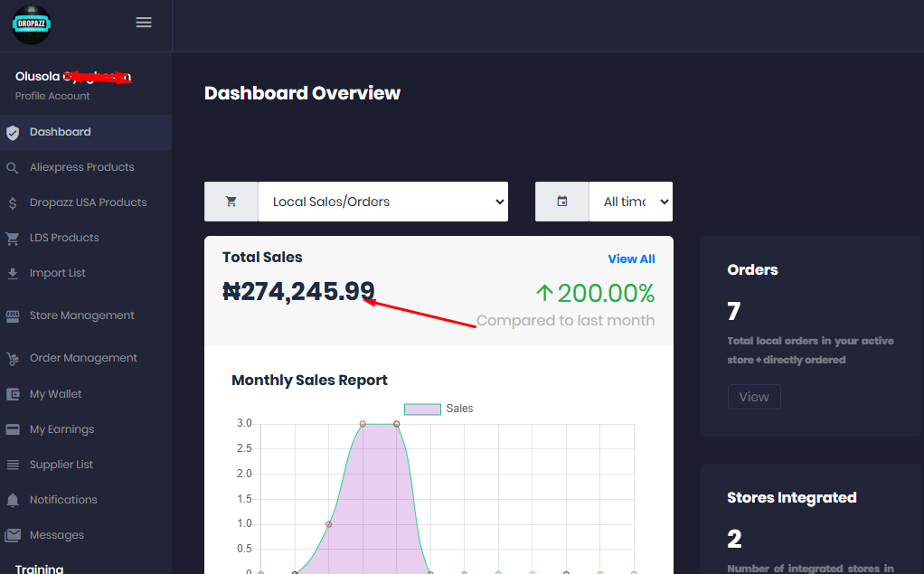This screenshot has width=924, height=574.
Task: Click the Profile Account text under username
Action: pyautogui.click(x=52, y=96)
